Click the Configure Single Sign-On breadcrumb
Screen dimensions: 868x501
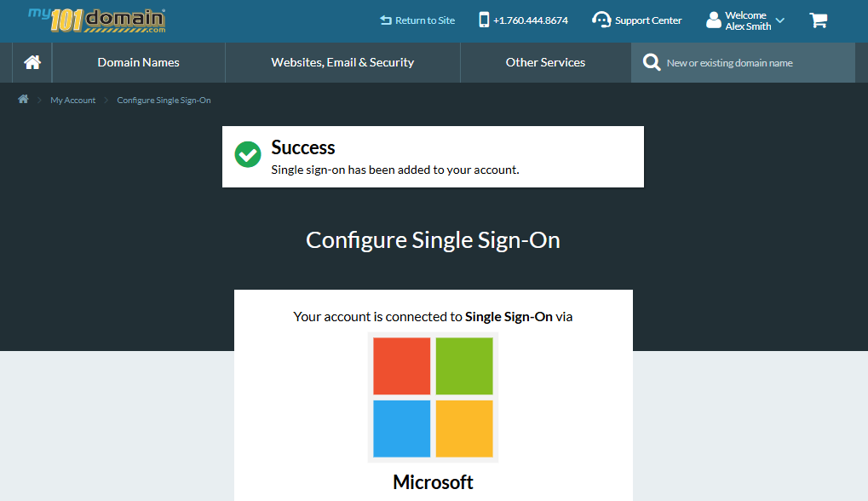click(164, 100)
